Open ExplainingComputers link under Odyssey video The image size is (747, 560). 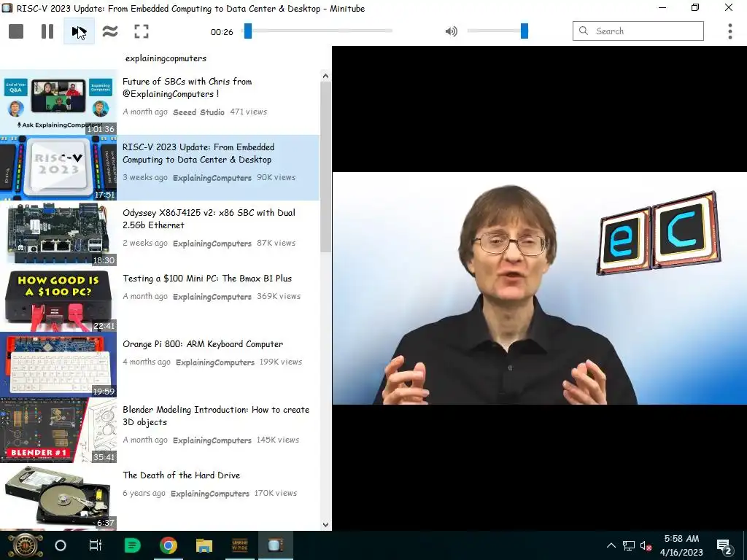coord(212,244)
